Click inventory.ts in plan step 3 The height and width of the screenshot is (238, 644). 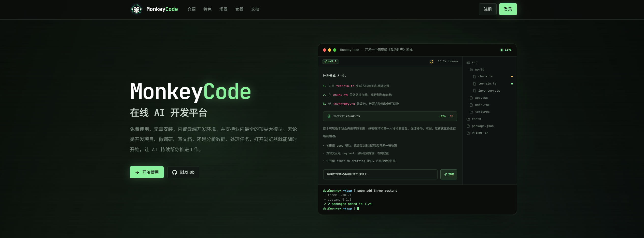coord(344,104)
